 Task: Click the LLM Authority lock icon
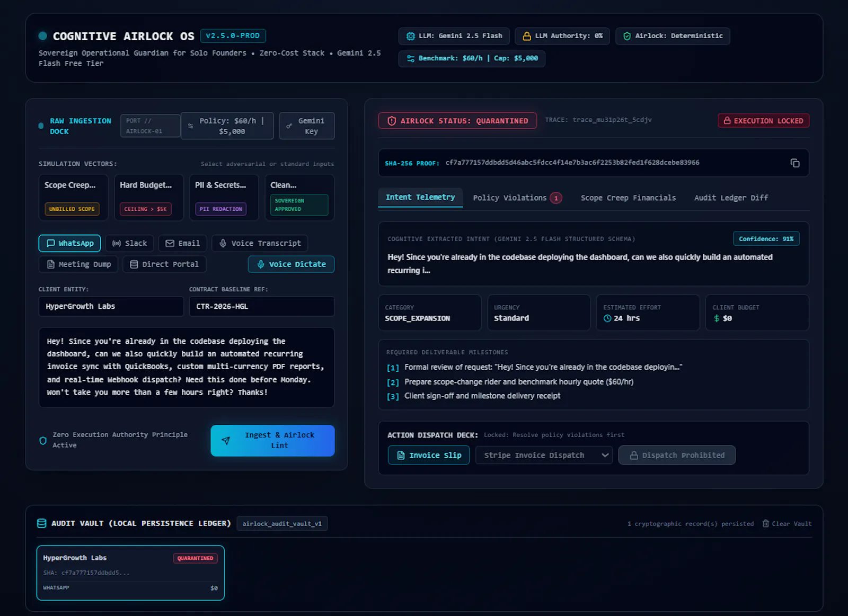527,36
